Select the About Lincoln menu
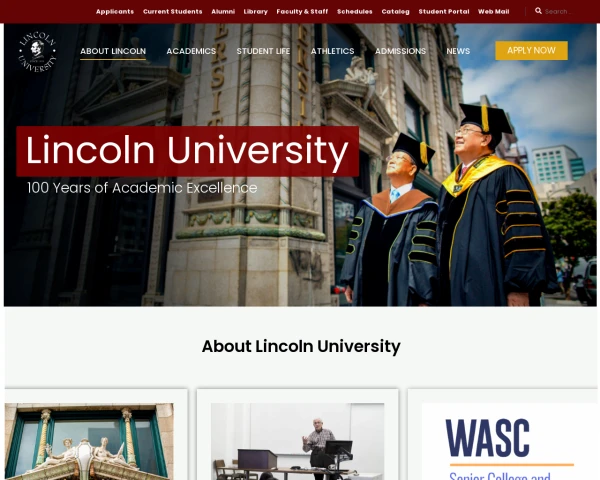 (113, 51)
